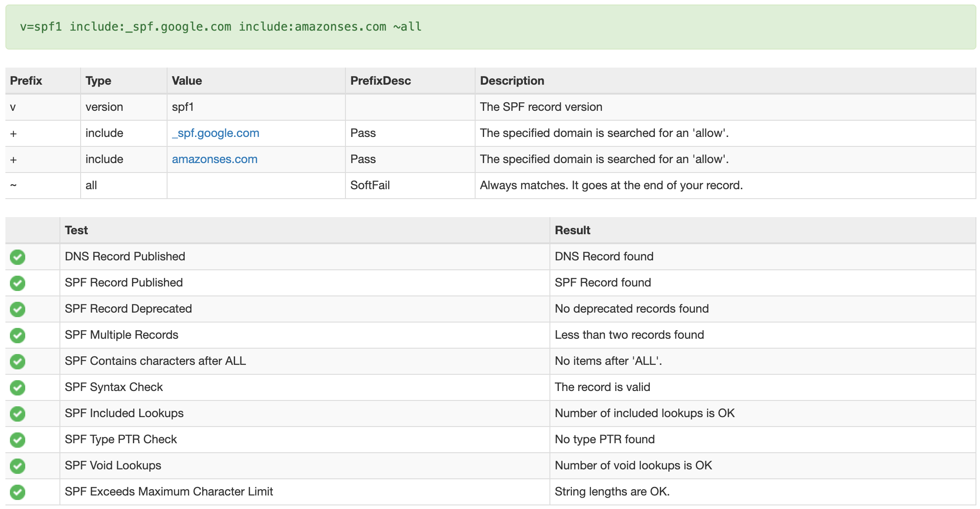Viewport: 980px width, 509px height.
Task: Click 'No deprecated records found' result
Action: (x=632, y=309)
